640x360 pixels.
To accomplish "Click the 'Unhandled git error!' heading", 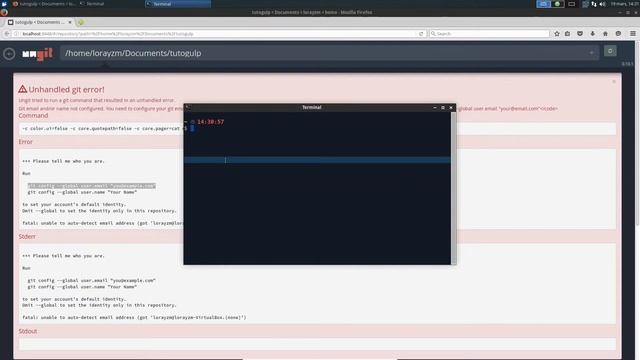I will pyautogui.click(x=66, y=89).
